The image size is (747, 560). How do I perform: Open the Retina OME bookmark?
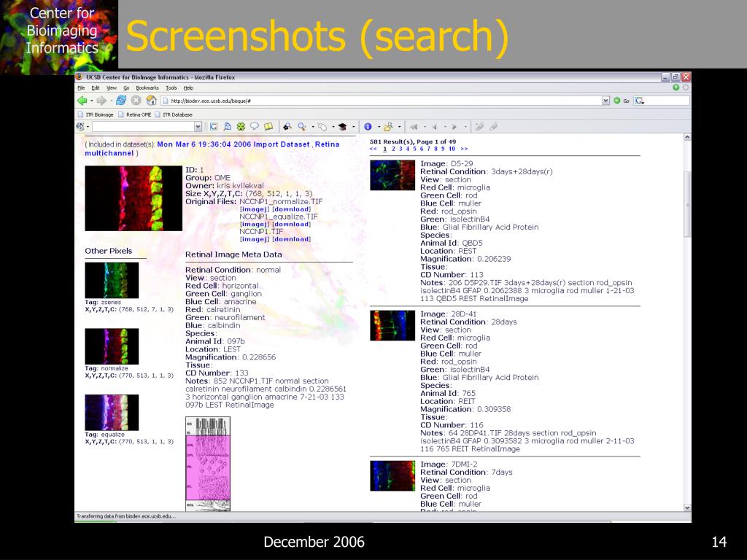point(135,114)
